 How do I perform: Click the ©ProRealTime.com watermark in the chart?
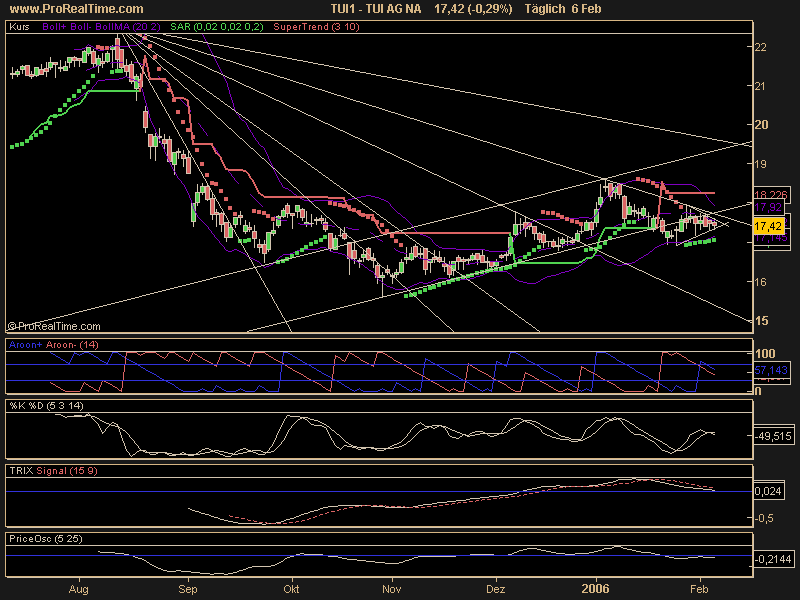pyautogui.click(x=54, y=326)
